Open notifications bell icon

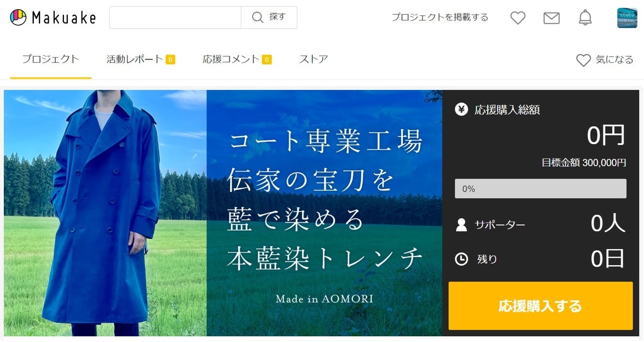click(x=585, y=17)
